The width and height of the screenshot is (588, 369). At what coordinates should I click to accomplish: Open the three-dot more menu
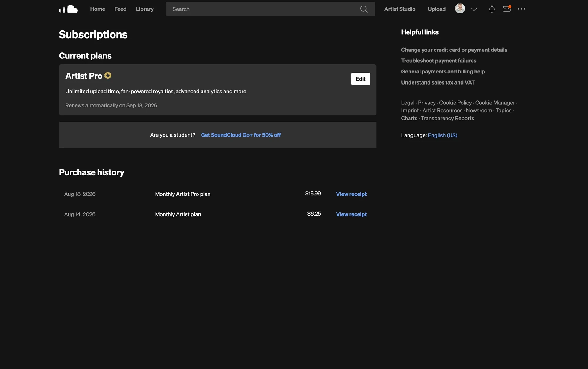point(522,9)
